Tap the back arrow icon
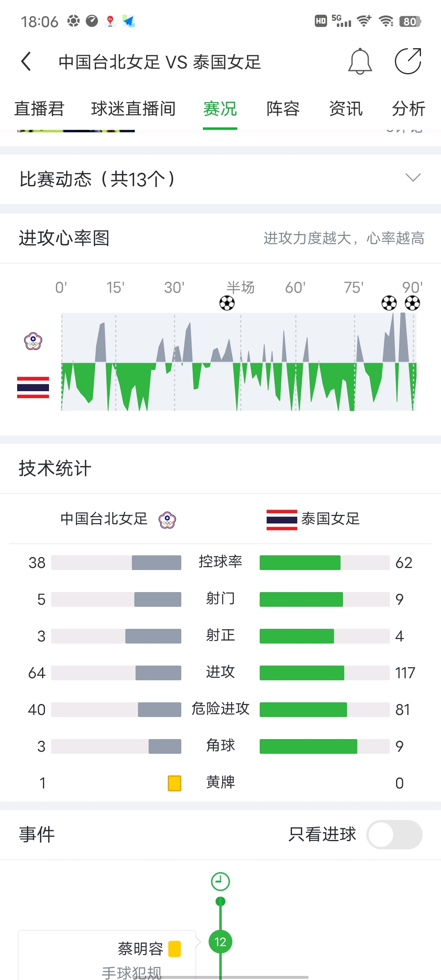Image resolution: width=441 pixels, height=980 pixels. [26, 62]
